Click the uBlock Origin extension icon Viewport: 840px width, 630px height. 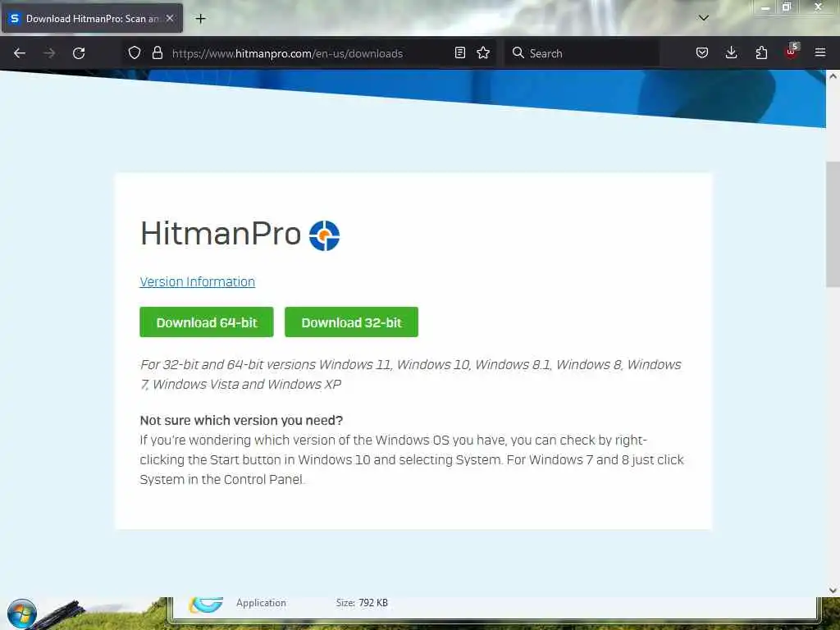792,52
